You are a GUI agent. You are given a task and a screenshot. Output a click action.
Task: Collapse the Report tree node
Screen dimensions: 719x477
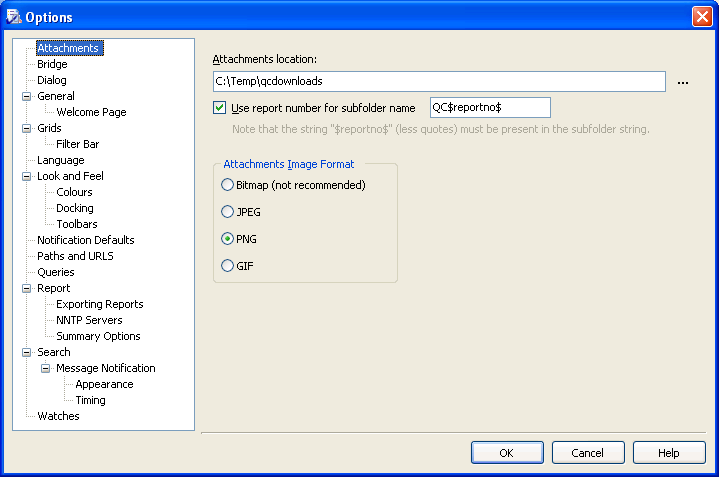click(x=27, y=289)
